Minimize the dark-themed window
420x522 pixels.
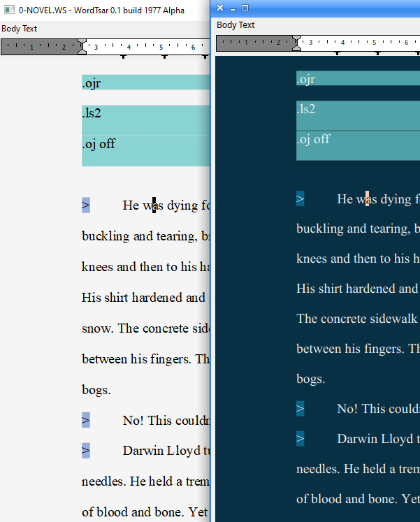tap(233, 8)
